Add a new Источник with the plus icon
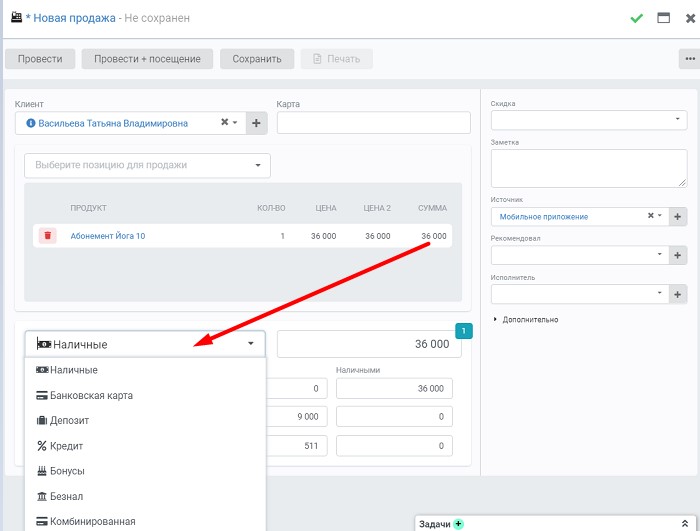 tap(677, 217)
